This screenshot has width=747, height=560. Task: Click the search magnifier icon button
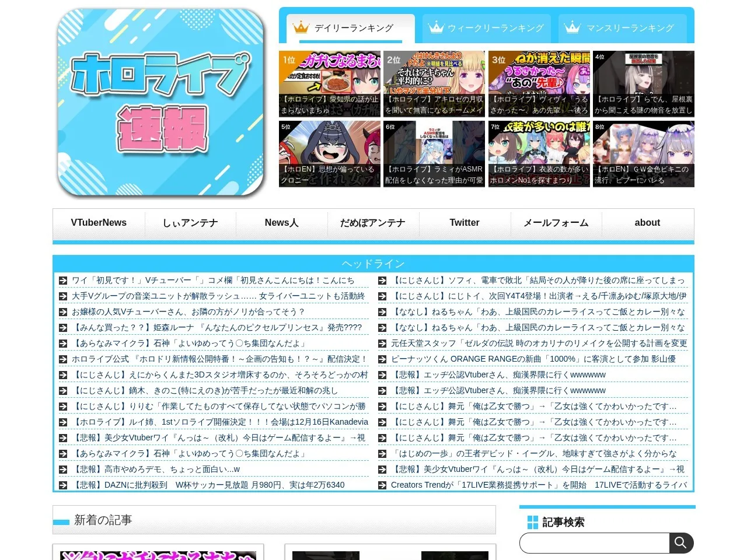click(x=681, y=543)
